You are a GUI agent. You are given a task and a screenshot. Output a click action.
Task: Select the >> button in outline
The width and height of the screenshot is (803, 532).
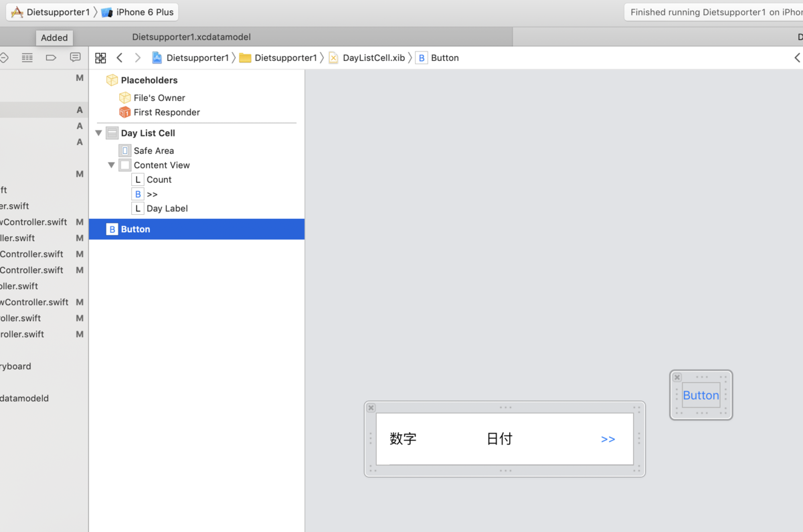[x=152, y=194]
